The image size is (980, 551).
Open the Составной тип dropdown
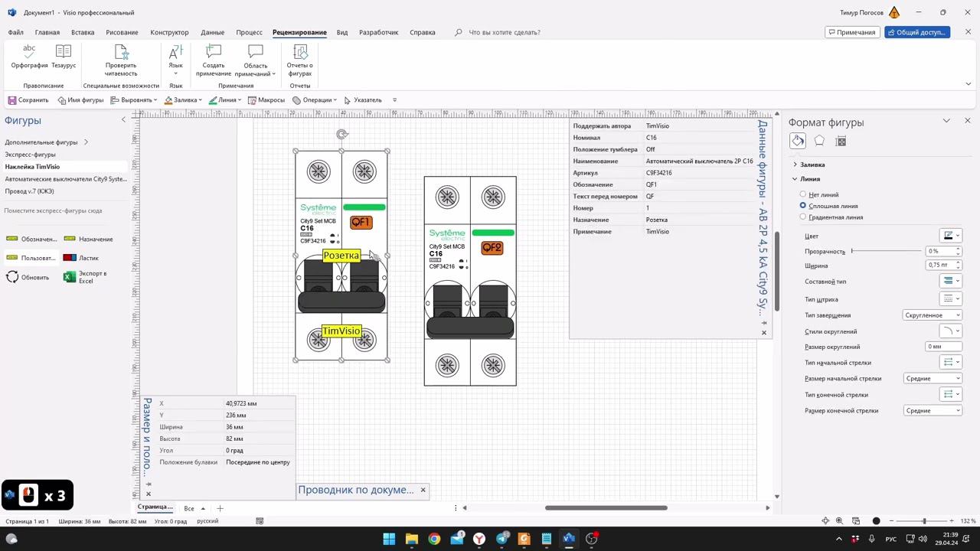[950, 282]
